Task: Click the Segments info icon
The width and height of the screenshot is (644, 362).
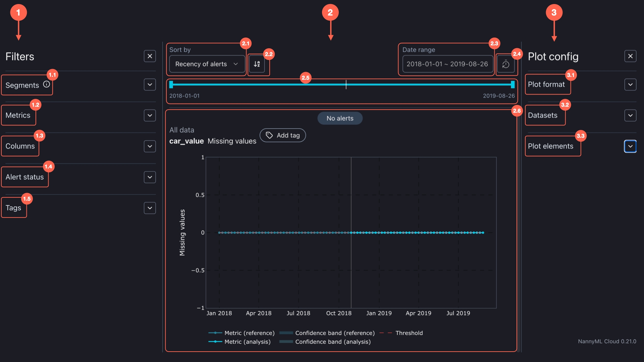Action: (x=47, y=84)
